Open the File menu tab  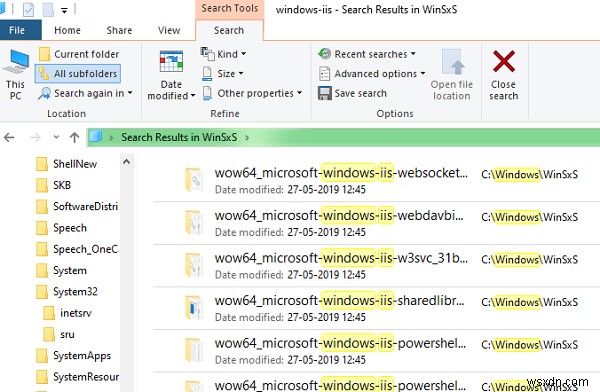pos(17,30)
